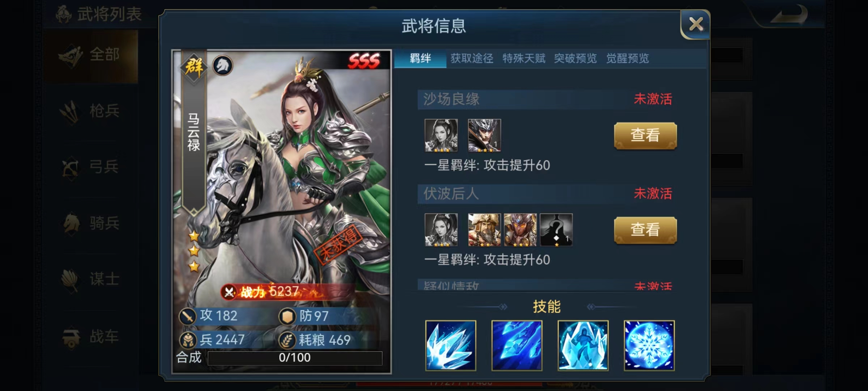Open the 觉醒预览 tab
Viewport: 868px width, 391px height.
627,58
